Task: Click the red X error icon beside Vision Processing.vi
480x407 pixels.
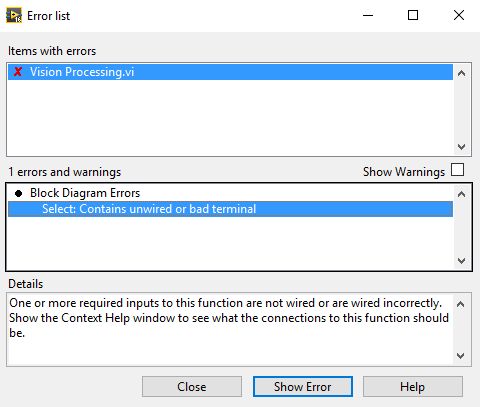Action: tap(18, 71)
